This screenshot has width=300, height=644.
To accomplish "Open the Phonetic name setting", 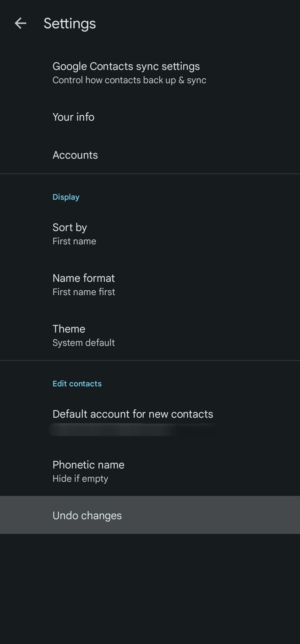I will coord(88,465).
